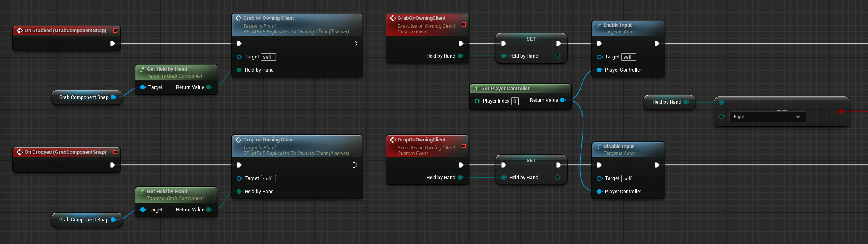Click exec input of SET node before Enable Input
The image size is (868, 244).
[x=504, y=43]
